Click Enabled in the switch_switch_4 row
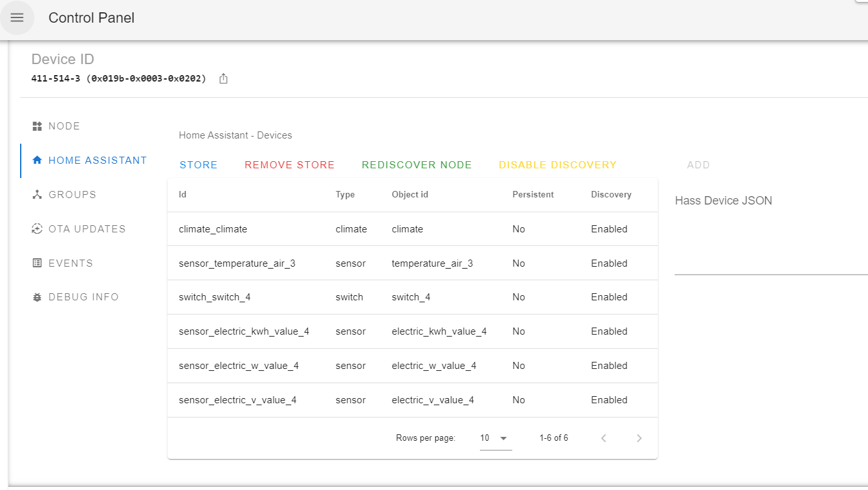Screen dimensions: 868x490 pos(609,297)
